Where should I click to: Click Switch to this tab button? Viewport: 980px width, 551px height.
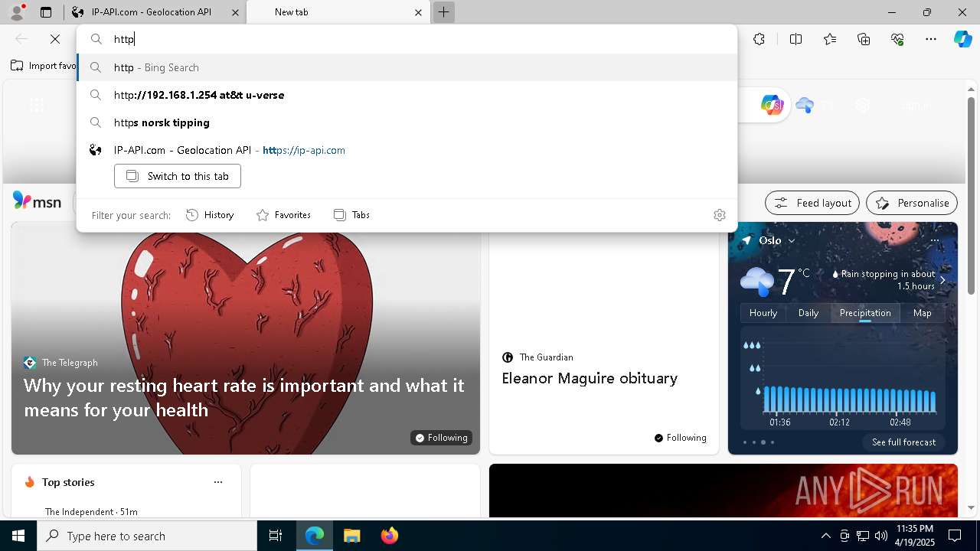tap(178, 176)
